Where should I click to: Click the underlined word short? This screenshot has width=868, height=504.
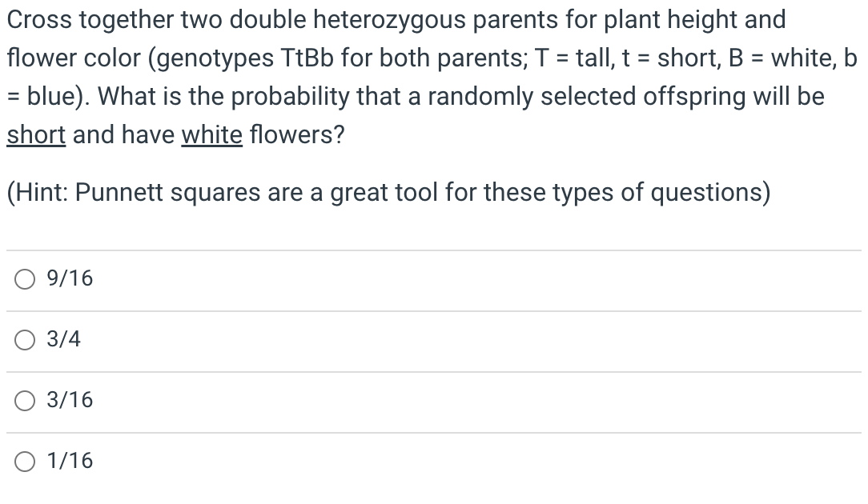pyautogui.click(x=35, y=134)
